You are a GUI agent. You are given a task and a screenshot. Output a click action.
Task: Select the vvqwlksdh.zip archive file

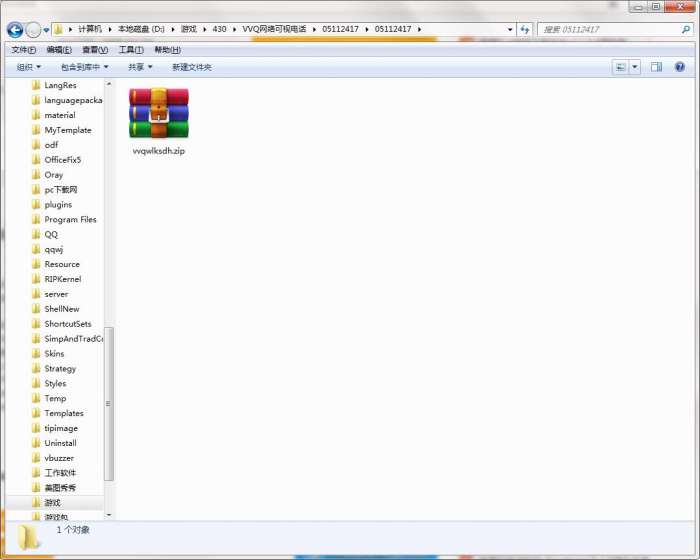[x=159, y=121]
